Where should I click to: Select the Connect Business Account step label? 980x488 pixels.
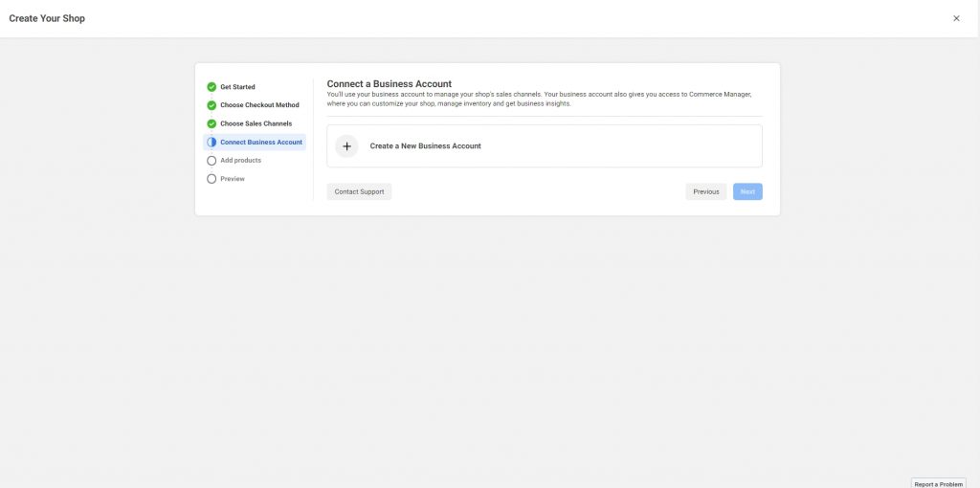tap(261, 142)
